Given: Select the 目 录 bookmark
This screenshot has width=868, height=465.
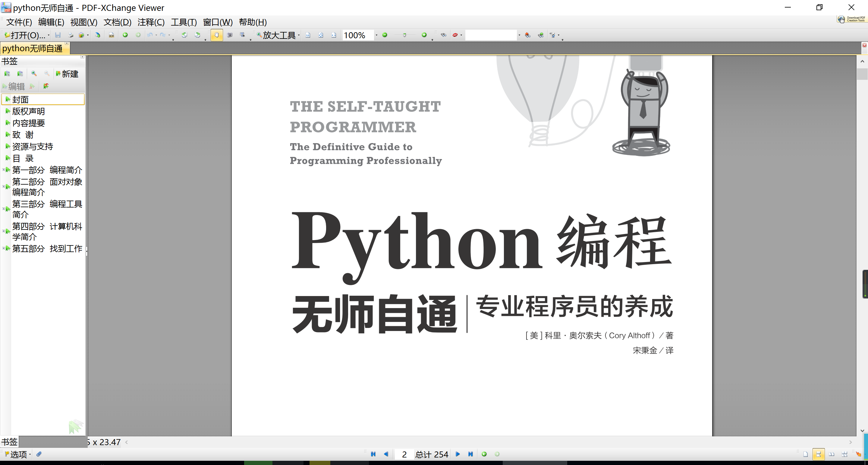Looking at the screenshot, I should tap(23, 158).
